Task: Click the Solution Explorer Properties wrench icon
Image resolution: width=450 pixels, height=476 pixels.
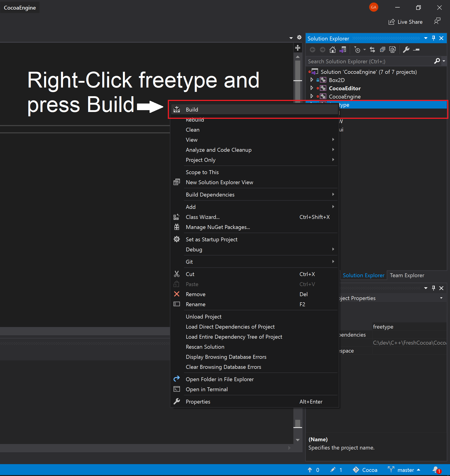Action: [406, 50]
